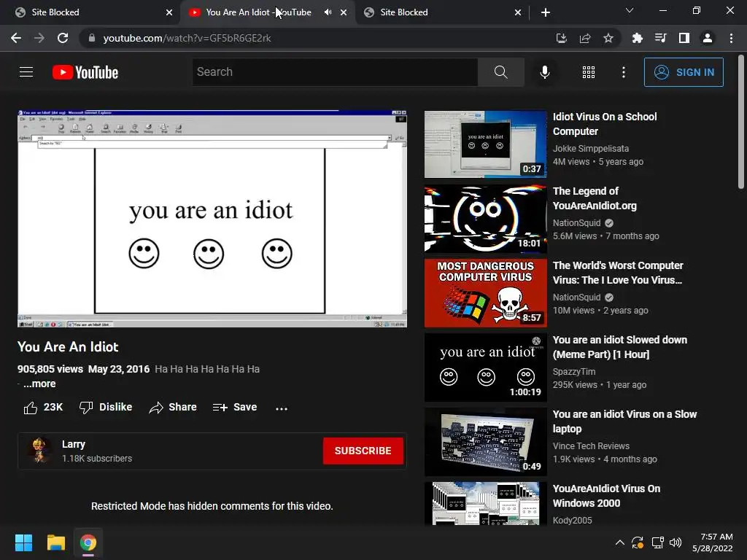
Task: Open Chrome three-dot menu
Action: pyautogui.click(x=731, y=38)
